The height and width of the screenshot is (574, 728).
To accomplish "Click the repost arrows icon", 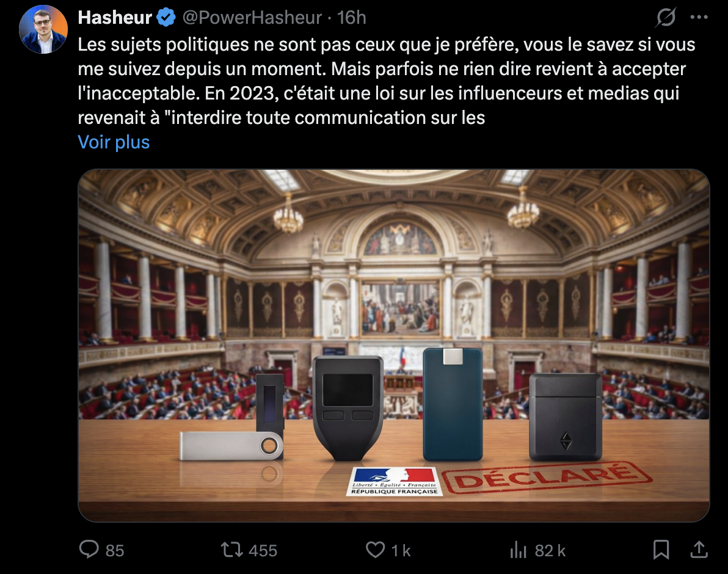I will 231,550.
